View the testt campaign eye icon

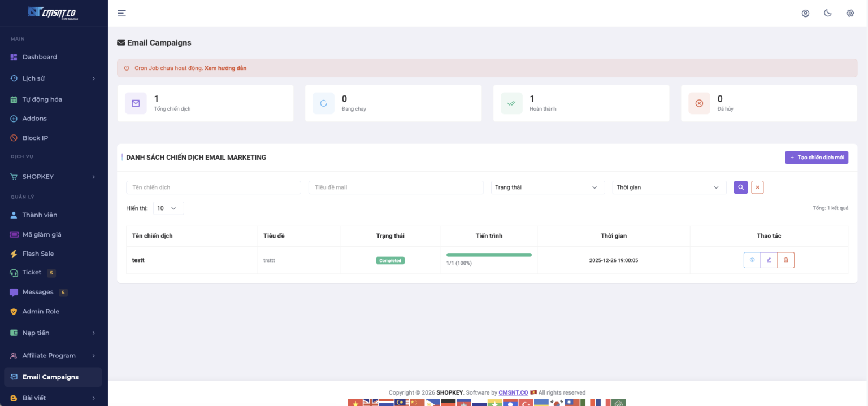tap(752, 260)
